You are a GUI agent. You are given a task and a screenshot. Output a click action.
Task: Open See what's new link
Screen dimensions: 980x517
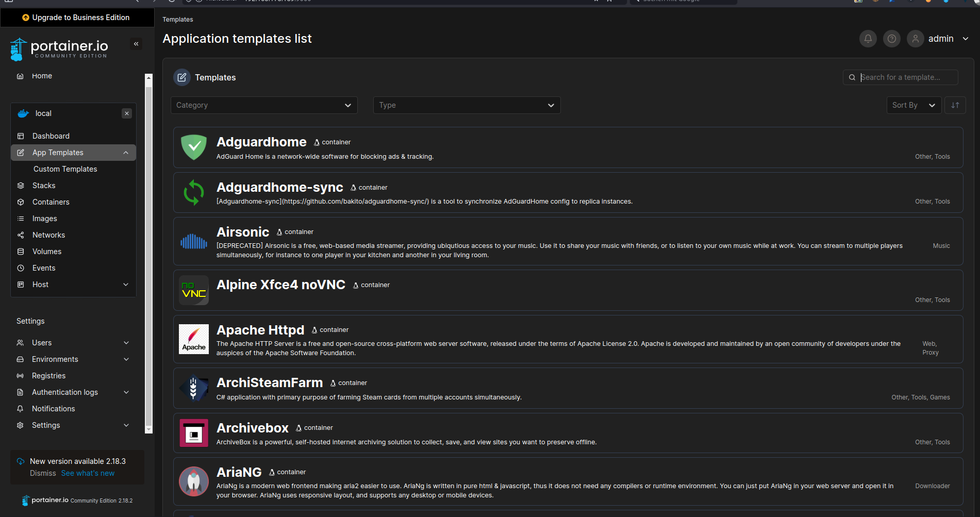[x=88, y=473]
